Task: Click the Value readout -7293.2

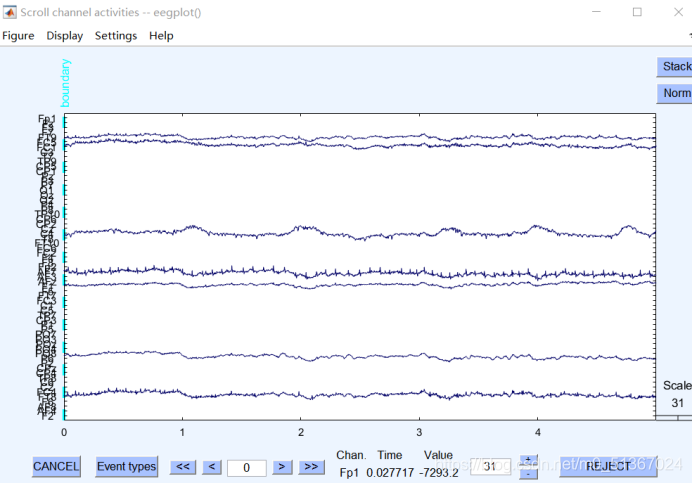Action: tap(439, 473)
